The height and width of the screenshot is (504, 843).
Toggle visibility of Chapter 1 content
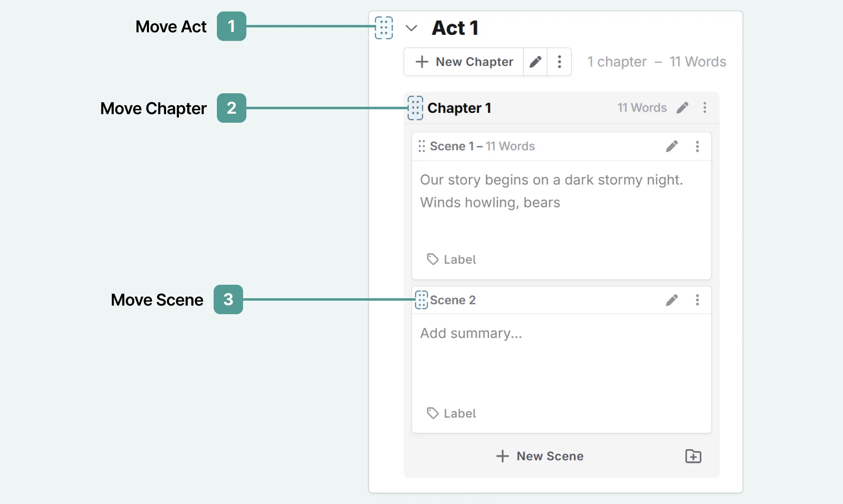tap(459, 108)
